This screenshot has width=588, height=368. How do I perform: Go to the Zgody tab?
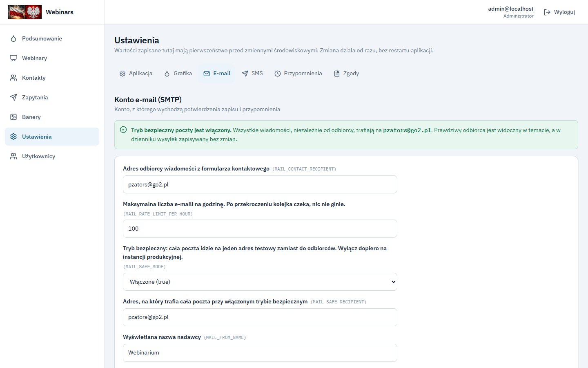point(347,74)
